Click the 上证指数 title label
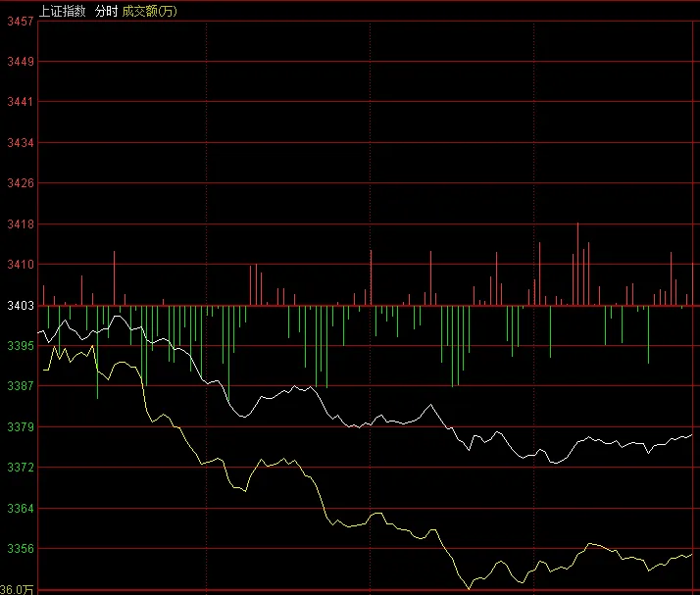Screen dimensions: 700x595 click(x=63, y=11)
